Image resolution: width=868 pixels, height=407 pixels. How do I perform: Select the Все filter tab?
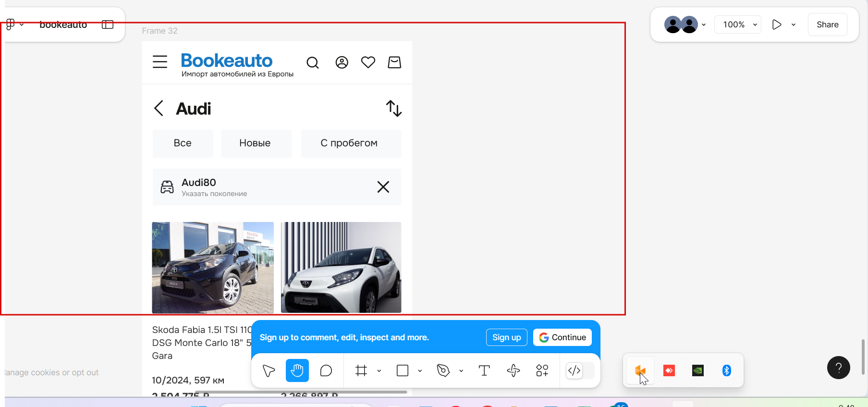(x=183, y=143)
